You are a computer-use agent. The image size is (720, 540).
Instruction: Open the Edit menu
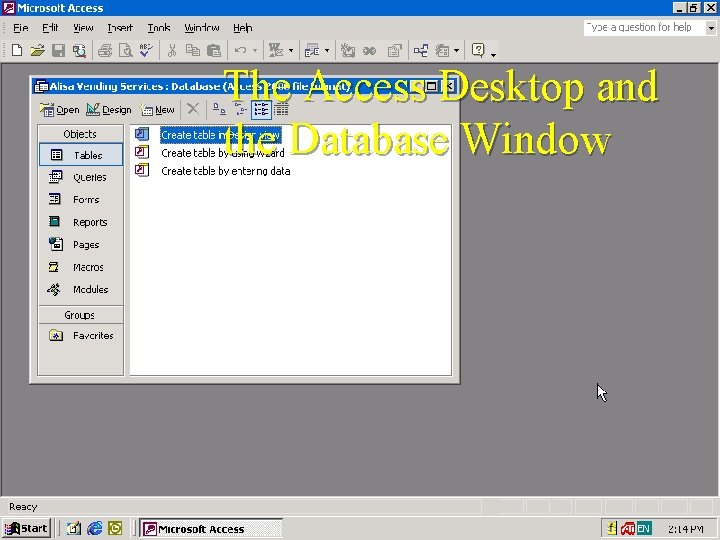(x=50, y=28)
